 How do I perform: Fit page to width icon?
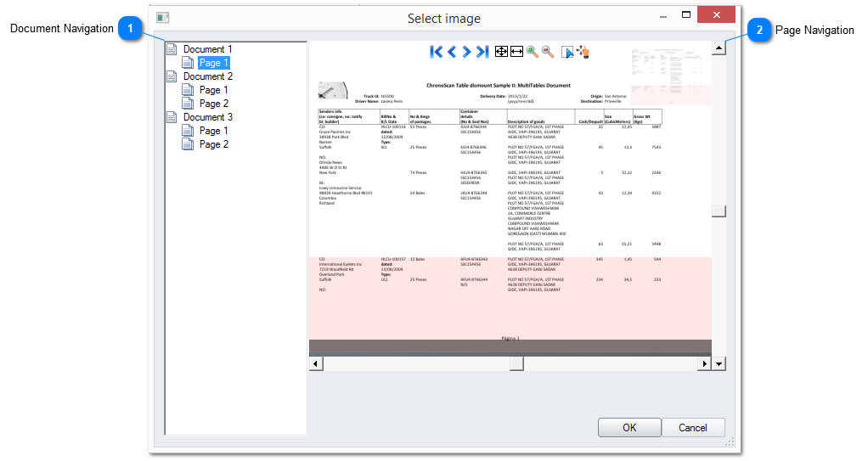tap(516, 52)
